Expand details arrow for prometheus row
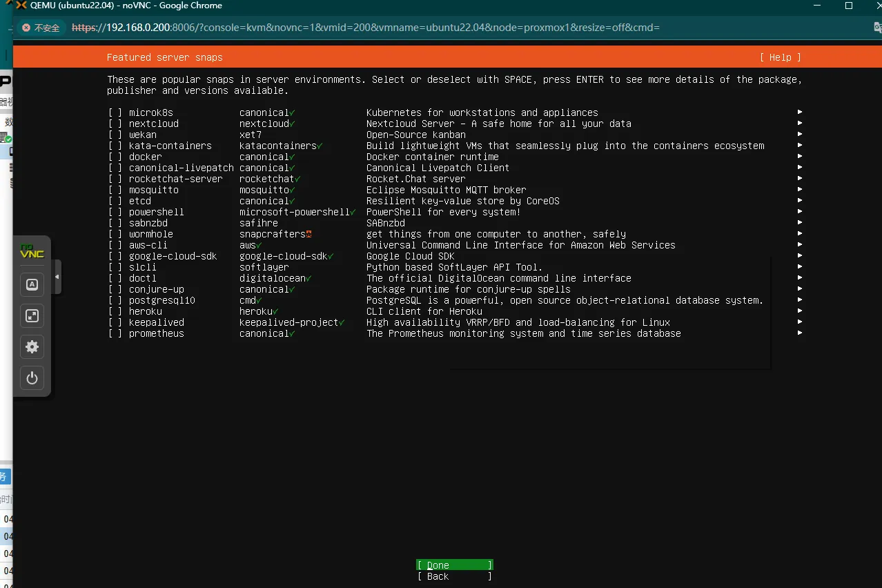The width and height of the screenshot is (882, 588). point(800,333)
